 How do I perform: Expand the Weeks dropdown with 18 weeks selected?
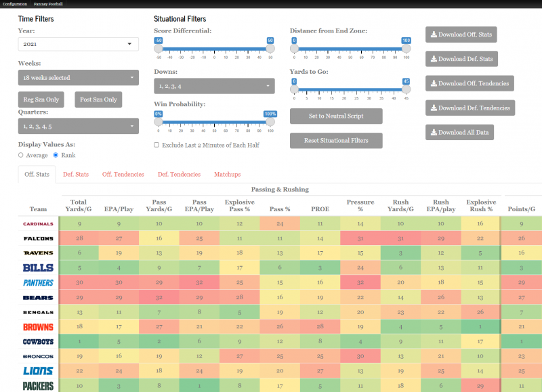(79, 78)
